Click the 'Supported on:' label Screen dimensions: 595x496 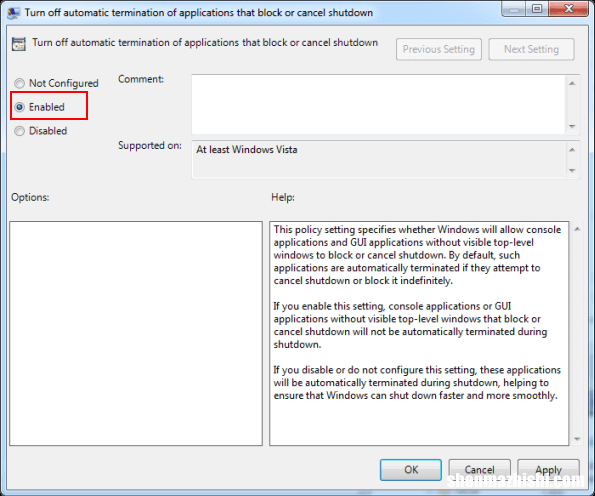[x=150, y=145]
